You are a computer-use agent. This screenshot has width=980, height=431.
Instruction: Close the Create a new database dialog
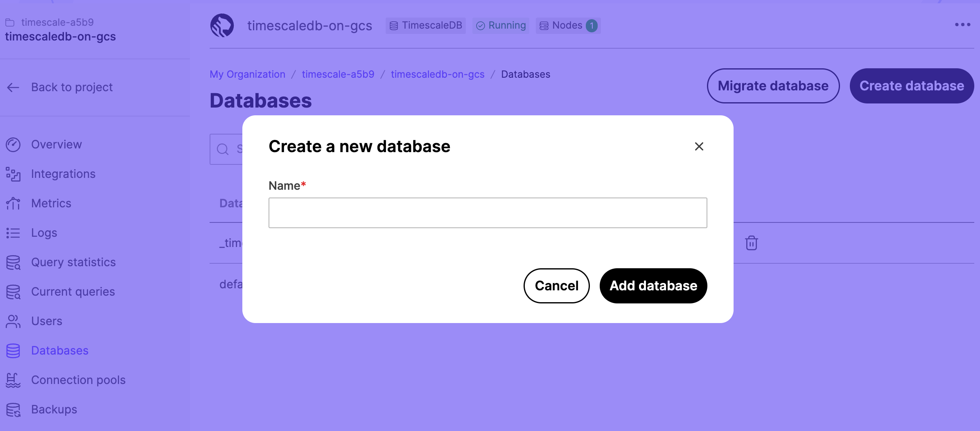(699, 146)
